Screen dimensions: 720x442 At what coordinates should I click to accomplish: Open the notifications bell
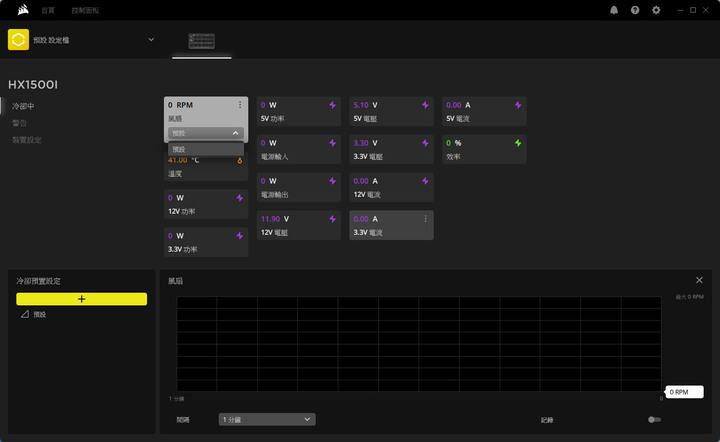pos(614,10)
